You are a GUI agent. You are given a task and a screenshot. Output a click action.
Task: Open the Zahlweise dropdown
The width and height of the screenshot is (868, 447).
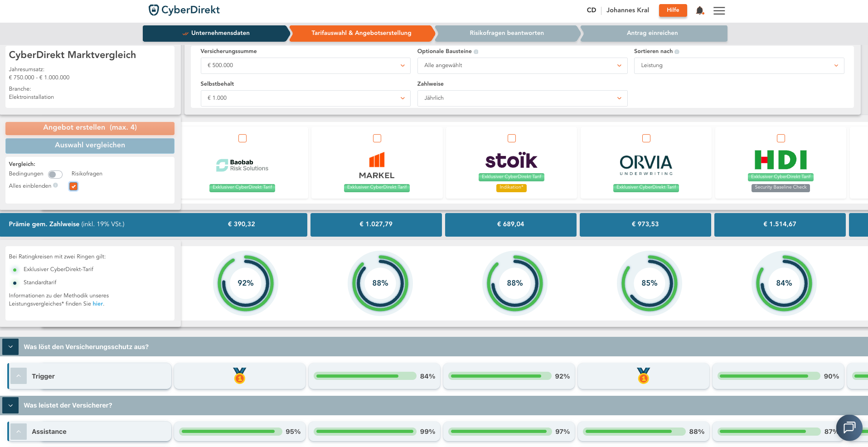click(522, 98)
